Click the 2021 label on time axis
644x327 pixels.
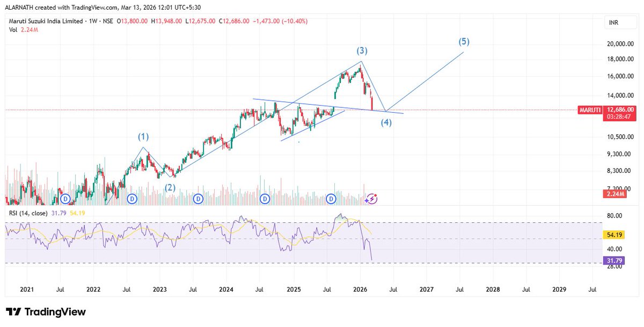[x=27, y=289]
